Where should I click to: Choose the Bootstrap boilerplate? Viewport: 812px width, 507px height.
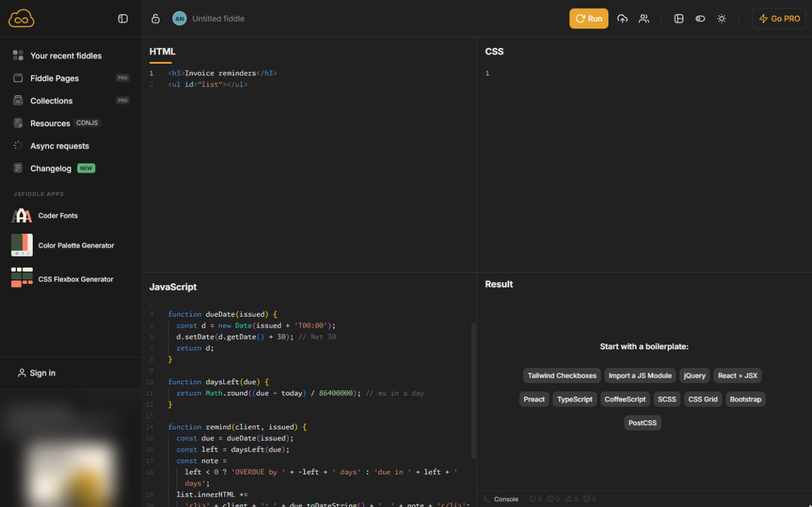[745, 400]
